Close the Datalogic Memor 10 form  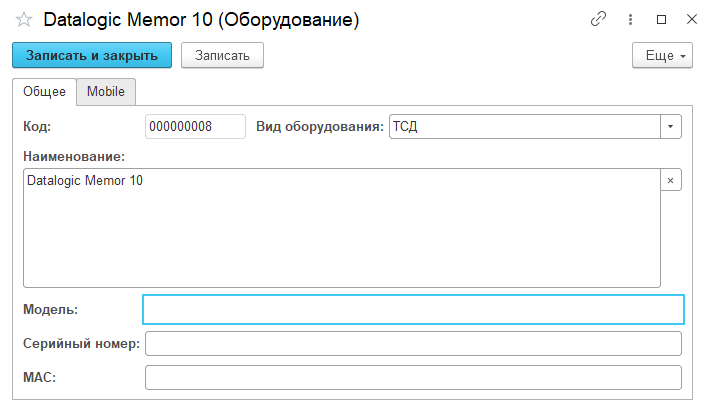(691, 19)
